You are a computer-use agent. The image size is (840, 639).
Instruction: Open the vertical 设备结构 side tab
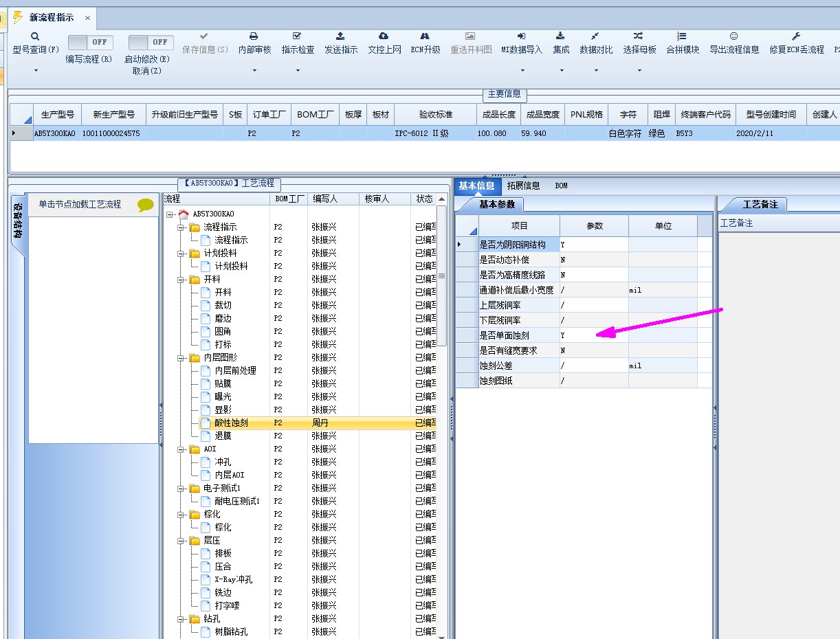point(18,221)
